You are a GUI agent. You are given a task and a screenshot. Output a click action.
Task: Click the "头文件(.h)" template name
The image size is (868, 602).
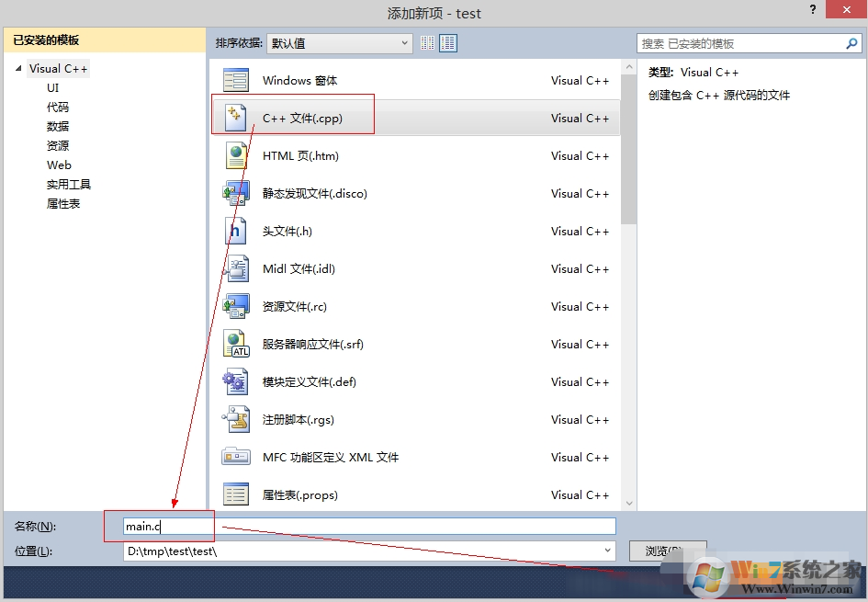pos(287,231)
